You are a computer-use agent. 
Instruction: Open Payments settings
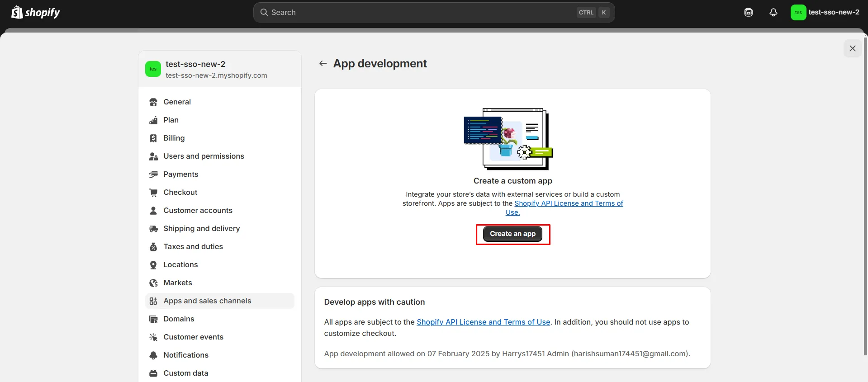point(219,174)
